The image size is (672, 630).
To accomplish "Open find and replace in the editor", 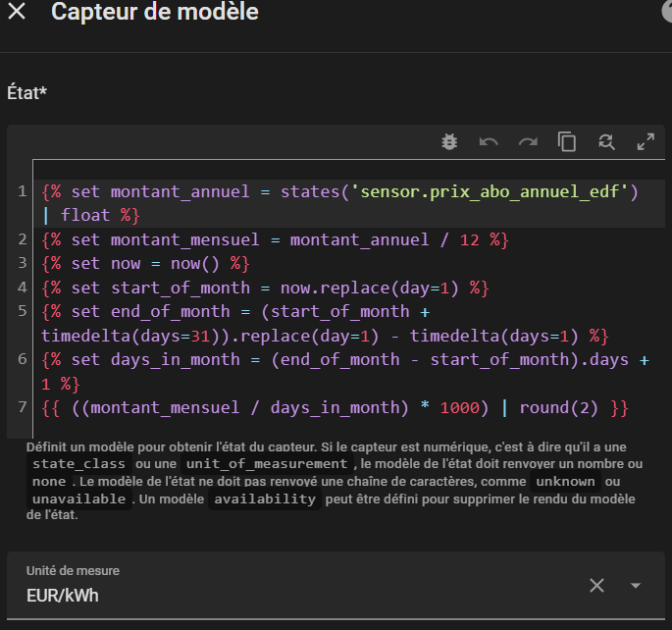I will [606, 141].
